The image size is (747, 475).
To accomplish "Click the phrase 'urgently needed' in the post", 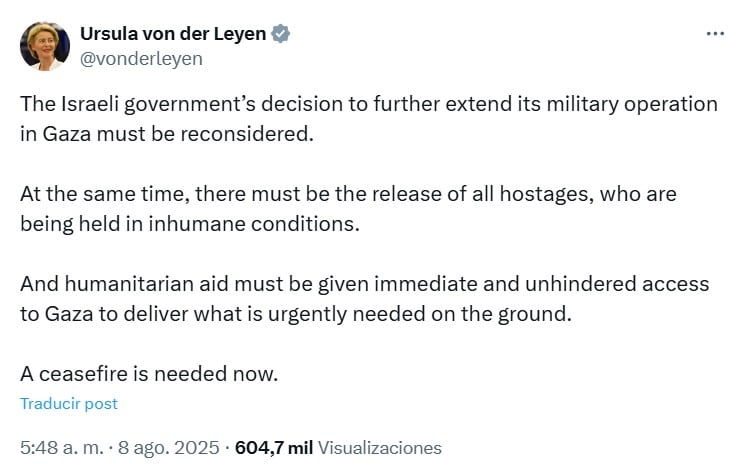I will pyautogui.click(x=347, y=314).
